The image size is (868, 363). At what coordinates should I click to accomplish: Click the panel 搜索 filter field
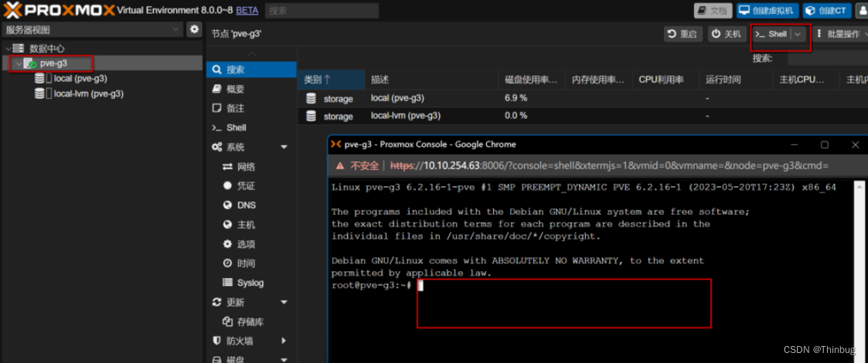pos(828,58)
